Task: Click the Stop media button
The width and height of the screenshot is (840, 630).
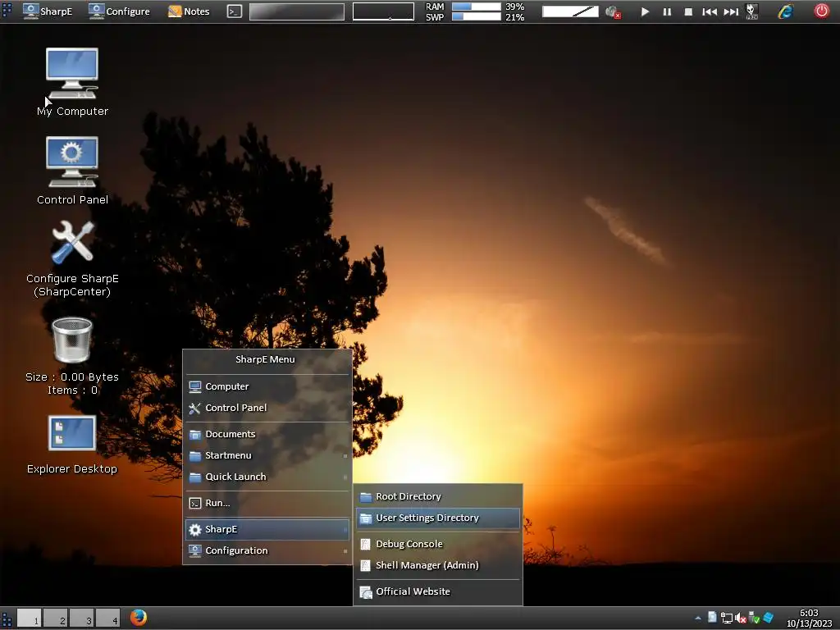Action: coord(688,11)
